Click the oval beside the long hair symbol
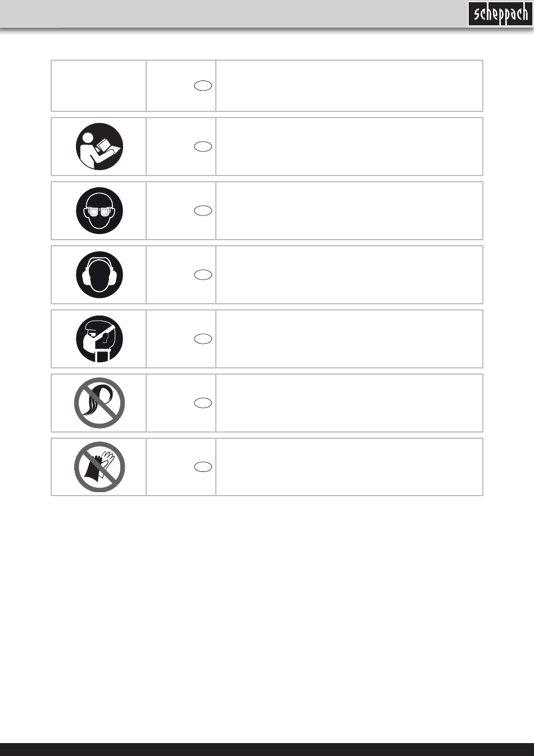This screenshot has width=534, height=756. click(203, 403)
